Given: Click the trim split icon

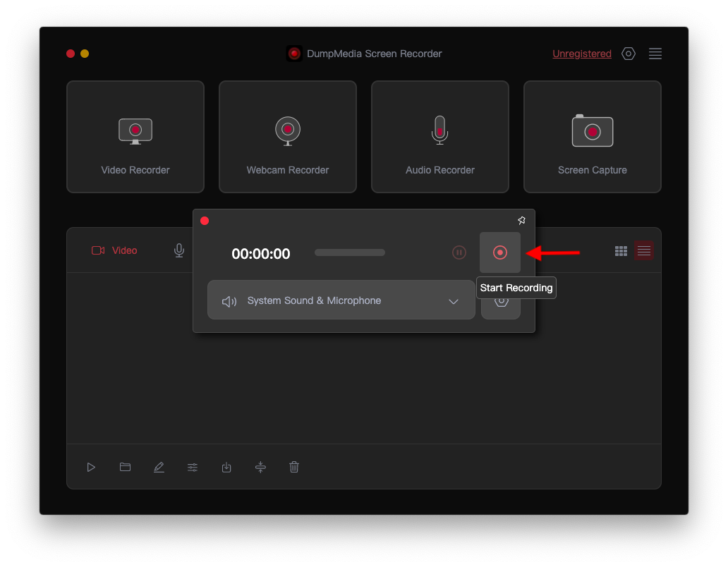Looking at the screenshot, I should [260, 468].
